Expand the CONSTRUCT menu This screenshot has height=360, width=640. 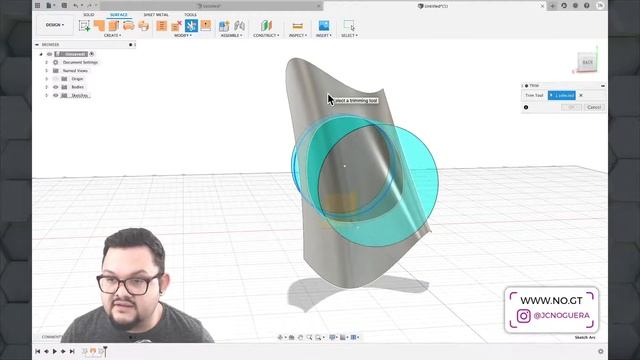(x=266, y=36)
